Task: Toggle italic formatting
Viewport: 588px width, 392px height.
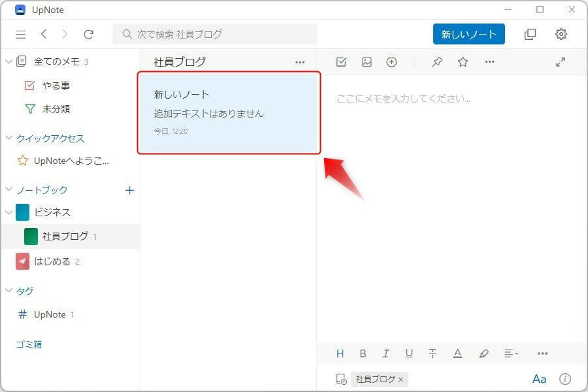Action: [x=385, y=353]
